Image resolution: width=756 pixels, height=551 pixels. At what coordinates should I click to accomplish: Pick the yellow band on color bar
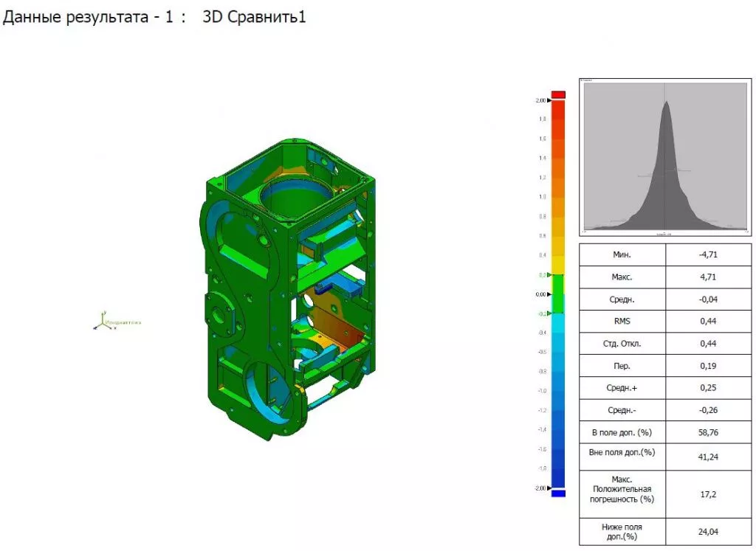coord(559,262)
